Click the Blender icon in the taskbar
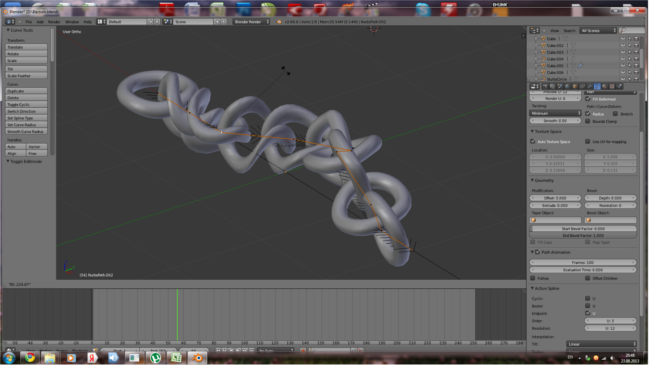Screen dimensions: 649x365 pos(197,357)
